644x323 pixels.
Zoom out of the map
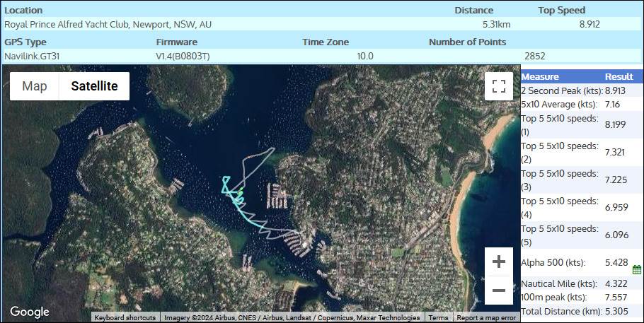click(498, 290)
